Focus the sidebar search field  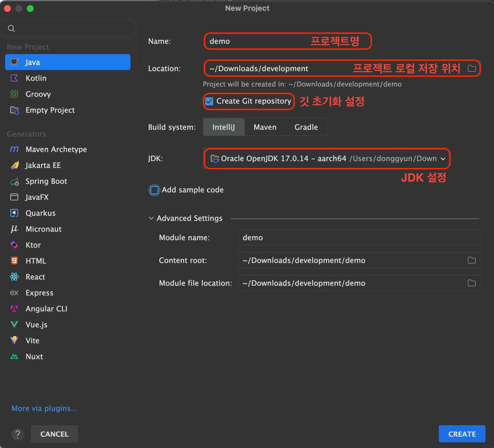(68, 28)
